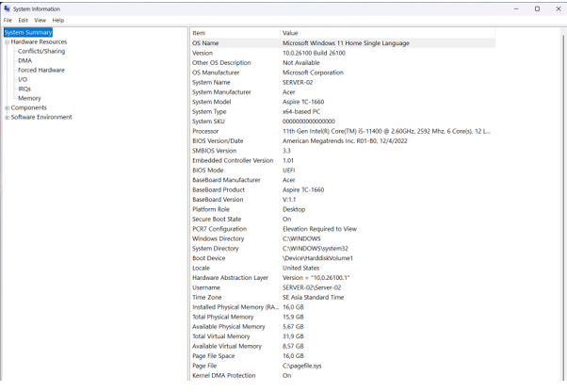The height and width of the screenshot is (392, 567).
Task: Click the Item column header
Action: pyautogui.click(x=199, y=33)
